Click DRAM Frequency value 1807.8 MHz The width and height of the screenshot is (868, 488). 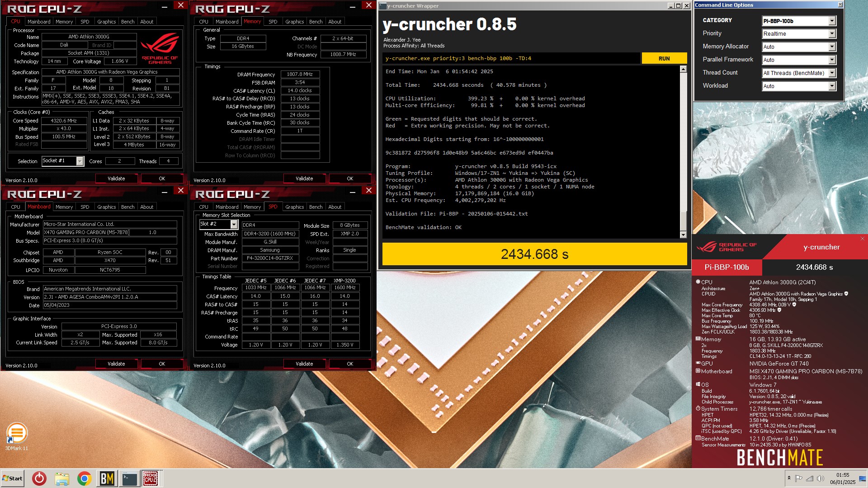coord(300,74)
